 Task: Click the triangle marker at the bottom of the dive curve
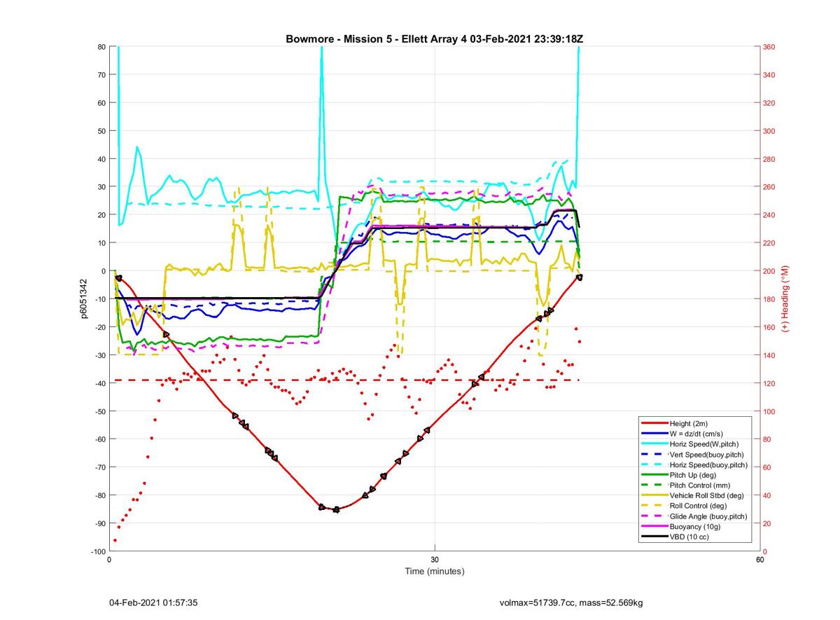pyautogui.click(x=336, y=509)
